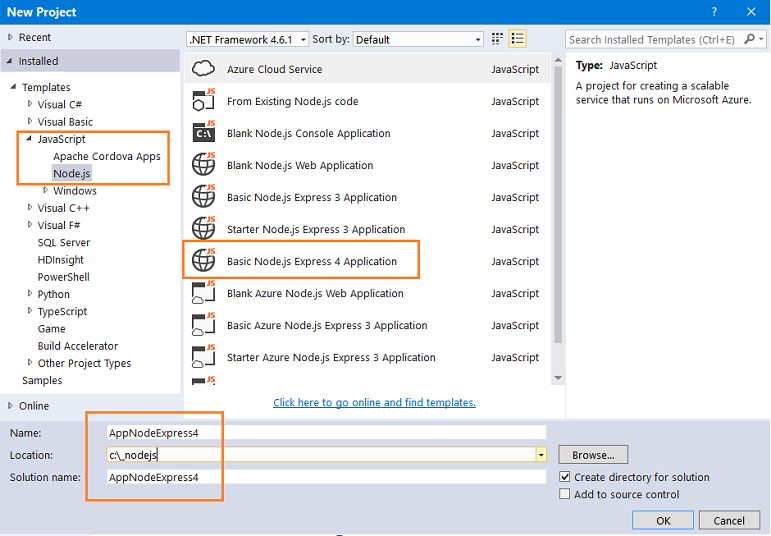Open the Sort by Default dropdown
Viewport: 771px width, 536px height.
(x=418, y=39)
